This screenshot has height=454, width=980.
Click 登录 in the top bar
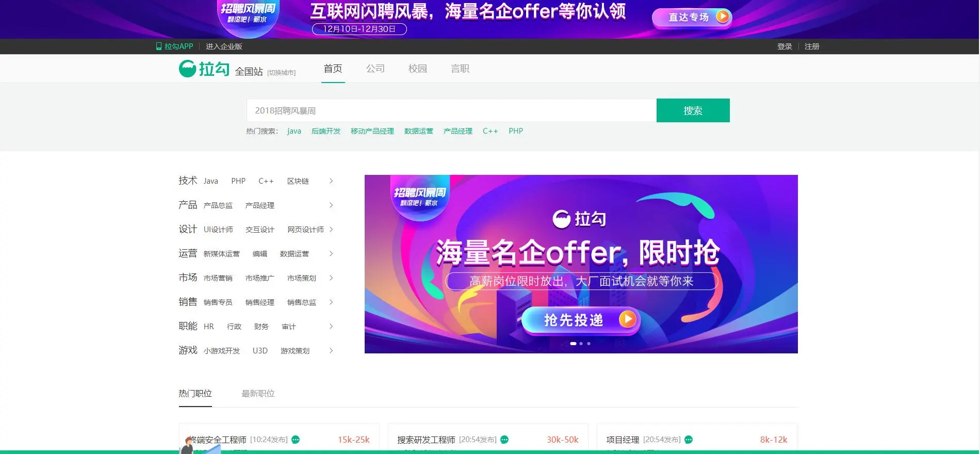[785, 46]
